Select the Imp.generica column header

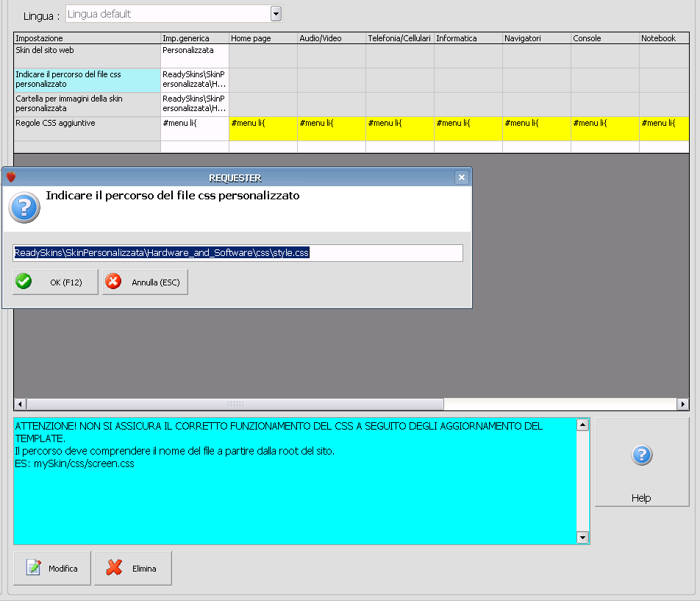[195, 38]
